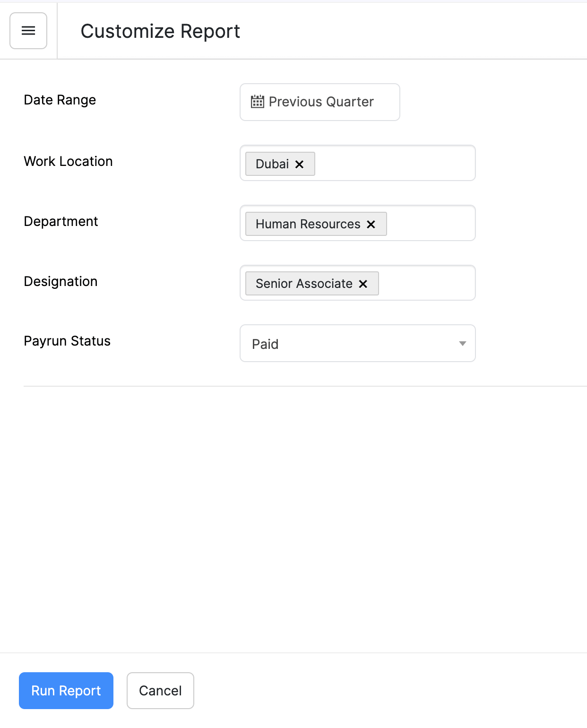The image size is (587, 728).
Task: Expand the Payrun Status dropdown arrow
Action: coord(462,344)
